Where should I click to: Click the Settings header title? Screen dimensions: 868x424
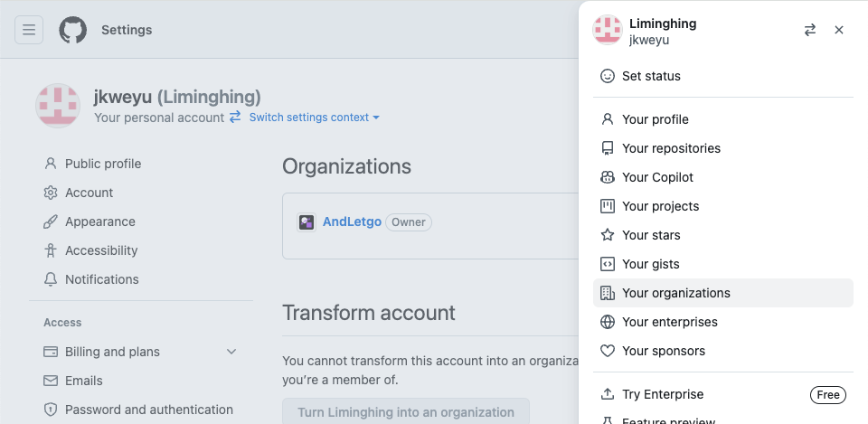click(127, 30)
